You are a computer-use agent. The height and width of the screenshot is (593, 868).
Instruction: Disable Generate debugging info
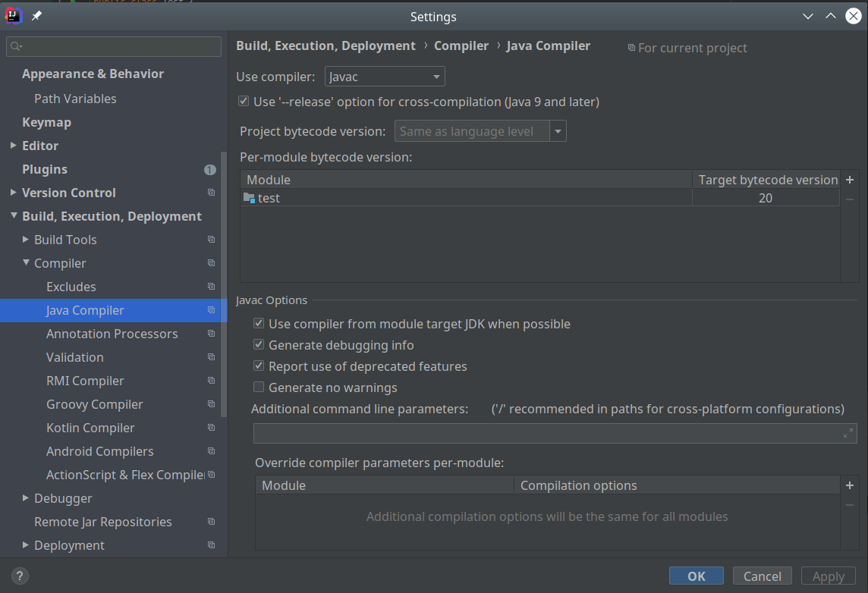259,344
